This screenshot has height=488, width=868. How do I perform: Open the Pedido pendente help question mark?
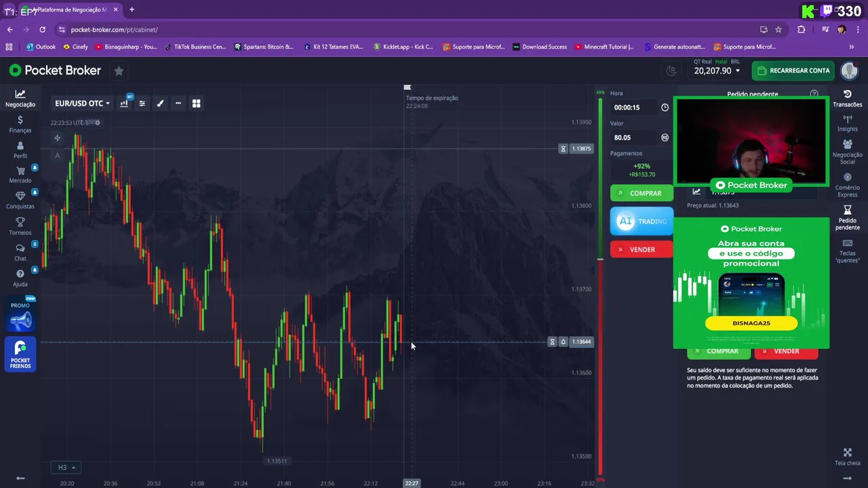[x=814, y=94]
